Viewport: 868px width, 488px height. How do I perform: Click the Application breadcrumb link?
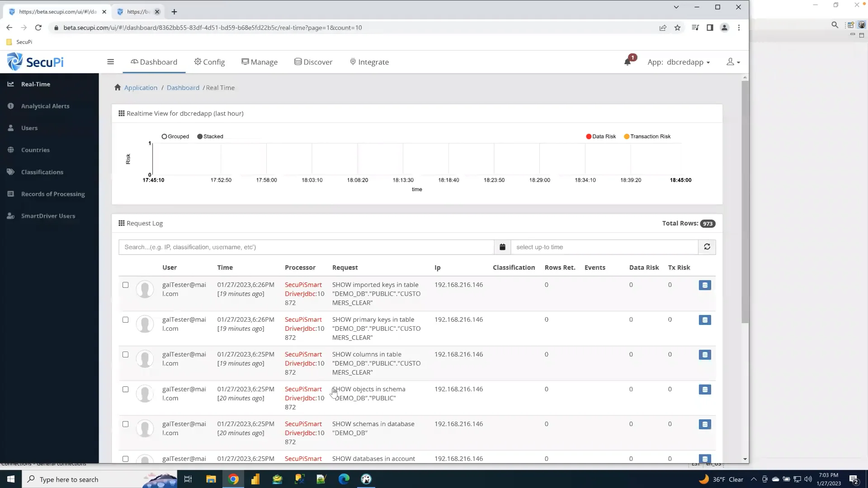[x=141, y=87]
